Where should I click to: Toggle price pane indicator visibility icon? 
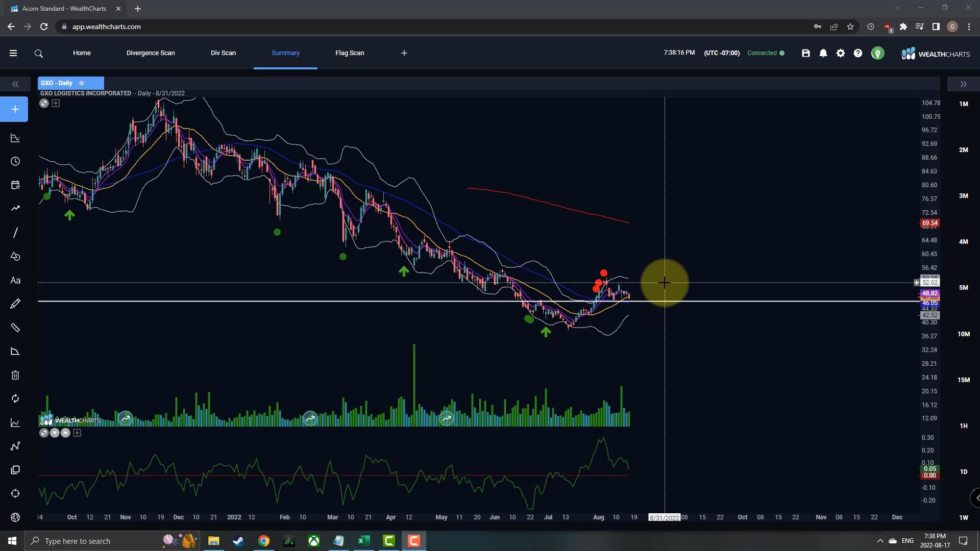(44, 104)
